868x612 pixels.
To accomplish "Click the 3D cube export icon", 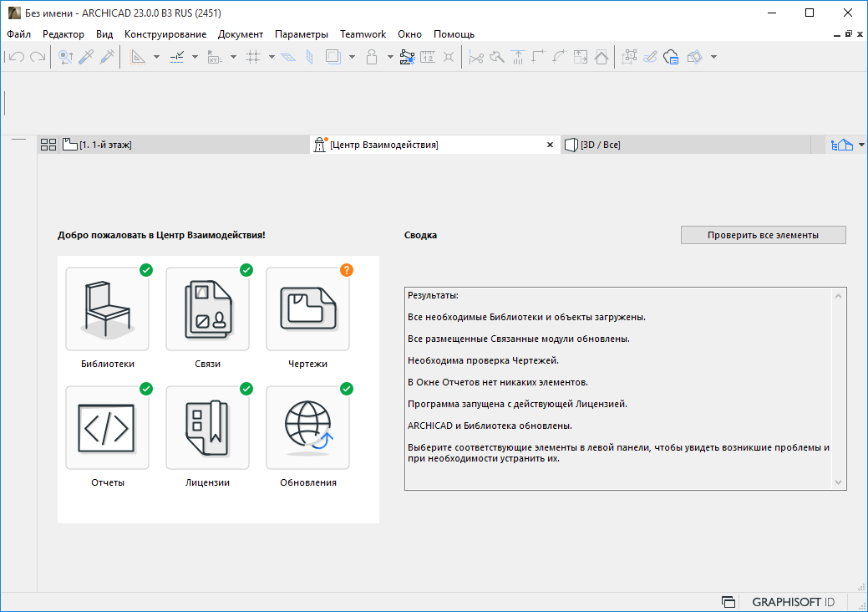I will pyautogui.click(x=694, y=57).
